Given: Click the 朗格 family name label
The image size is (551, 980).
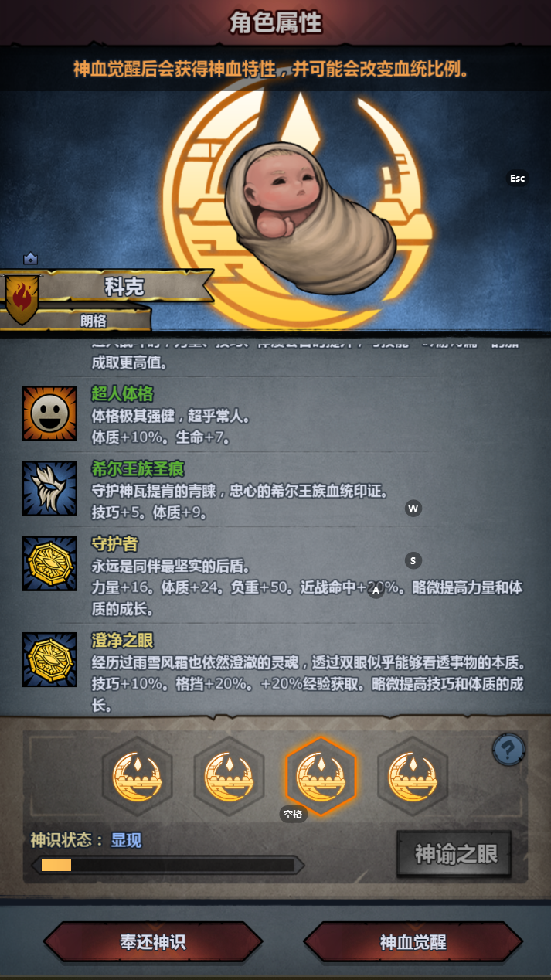Looking at the screenshot, I should (93, 320).
